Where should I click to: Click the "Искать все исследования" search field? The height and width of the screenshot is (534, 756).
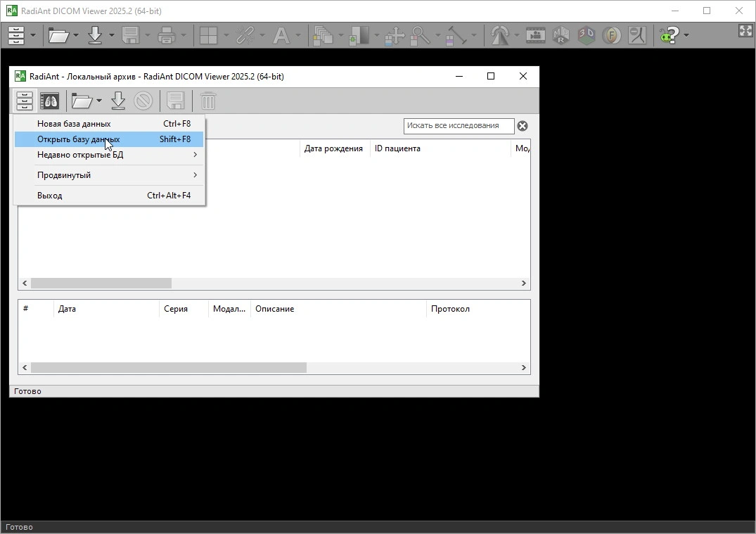click(x=459, y=126)
